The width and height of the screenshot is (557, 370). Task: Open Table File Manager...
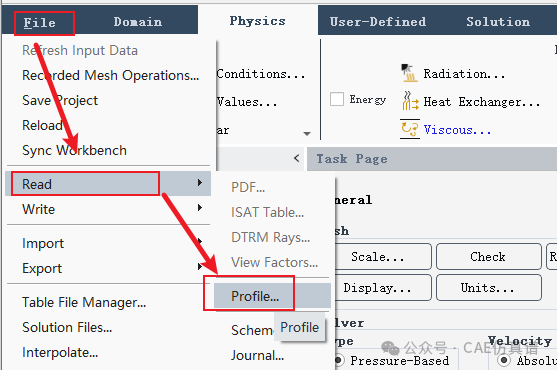(x=84, y=303)
